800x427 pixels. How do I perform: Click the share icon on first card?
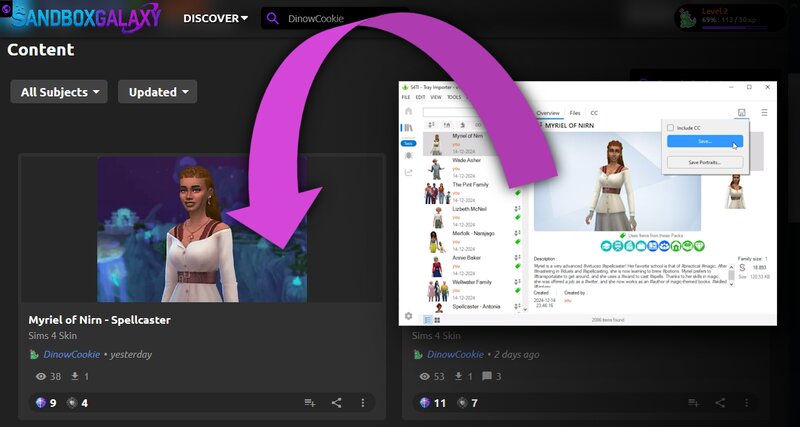[x=336, y=403]
